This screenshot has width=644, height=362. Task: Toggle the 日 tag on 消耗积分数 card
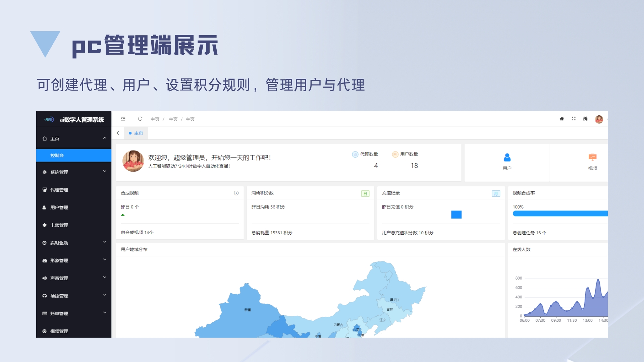tap(365, 193)
